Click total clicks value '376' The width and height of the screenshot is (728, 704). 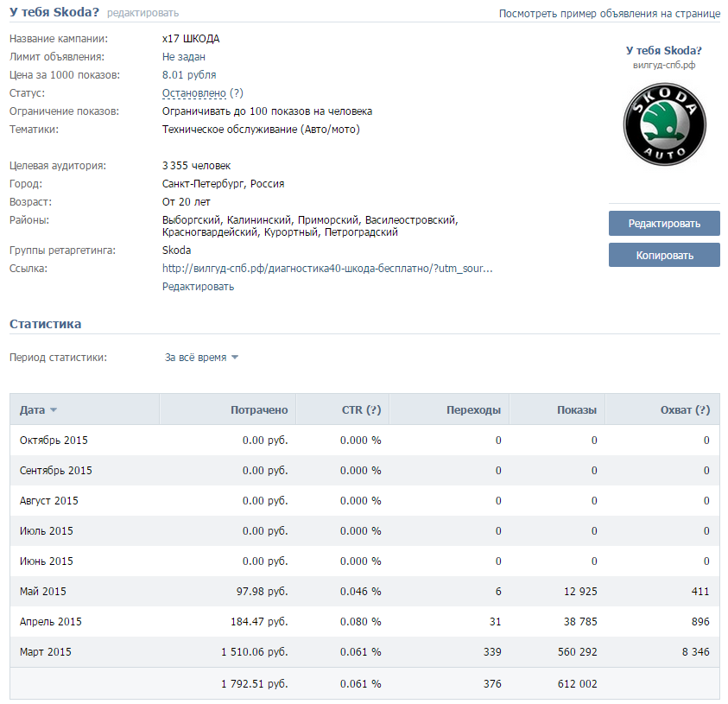click(492, 683)
